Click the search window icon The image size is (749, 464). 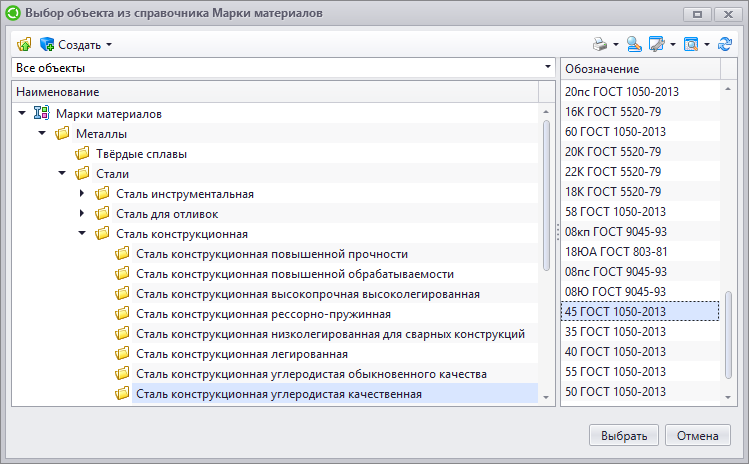click(x=691, y=44)
